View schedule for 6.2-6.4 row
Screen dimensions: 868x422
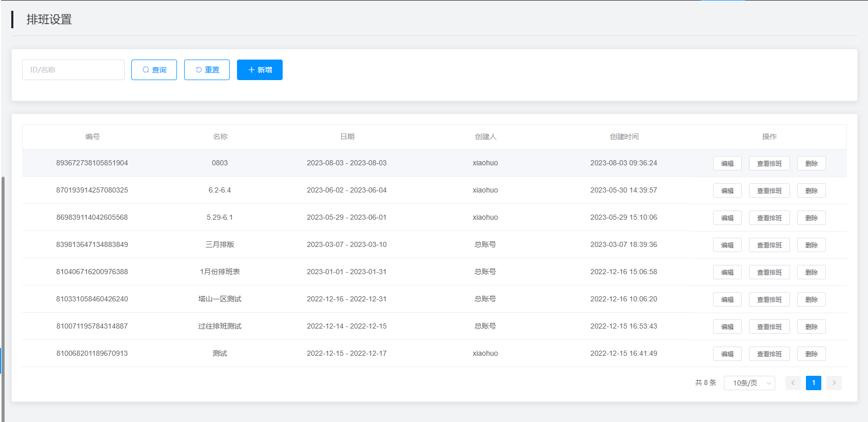click(769, 190)
